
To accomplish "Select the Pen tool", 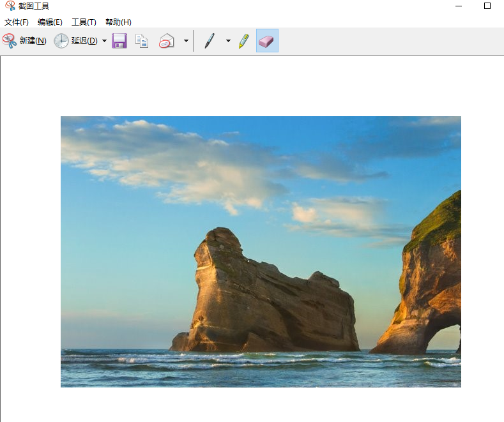I will [x=209, y=41].
